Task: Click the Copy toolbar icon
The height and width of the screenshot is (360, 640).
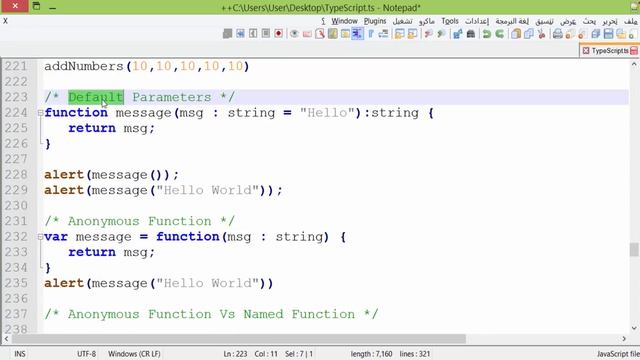Action: [529, 34]
